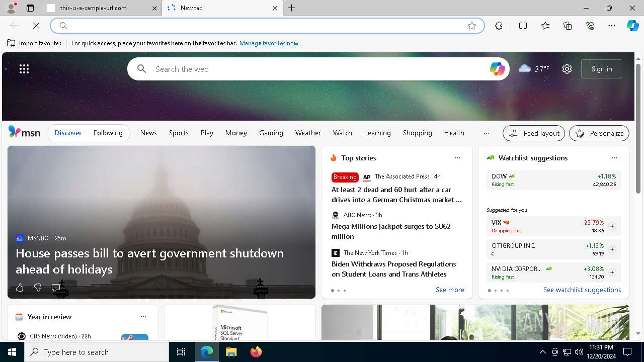Open the notification center icon
Image resolution: width=644 pixels, height=362 pixels.
point(627,352)
